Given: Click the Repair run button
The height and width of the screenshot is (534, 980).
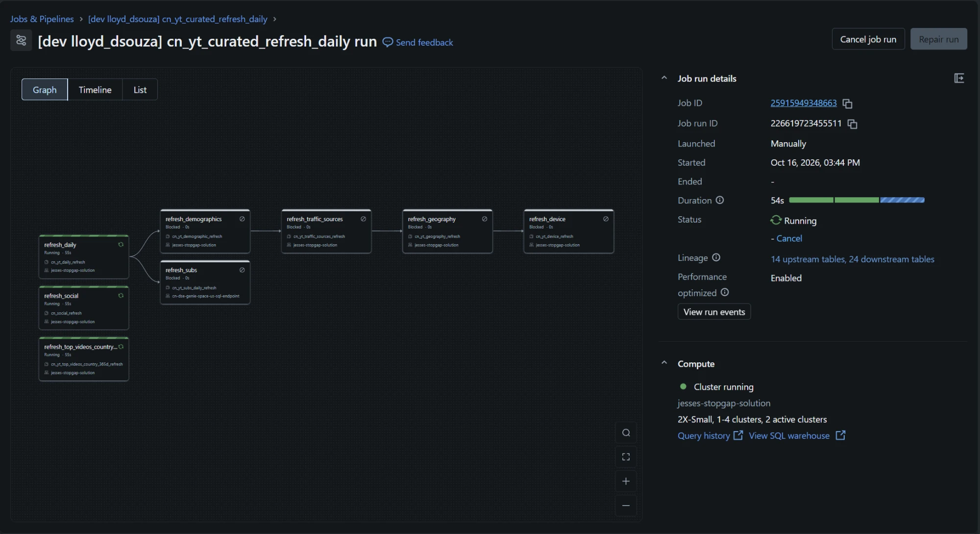Looking at the screenshot, I should [939, 39].
